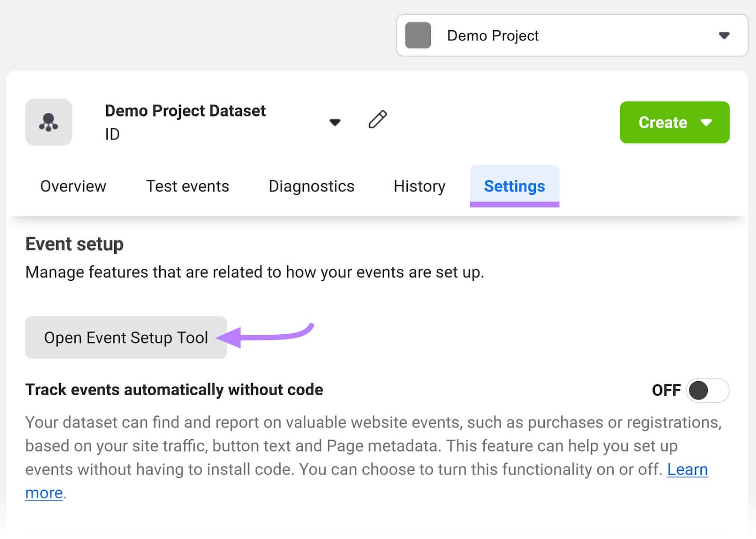The image size is (756, 539).
Task: Click the pencil icon to rename the dataset
Action: click(377, 121)
